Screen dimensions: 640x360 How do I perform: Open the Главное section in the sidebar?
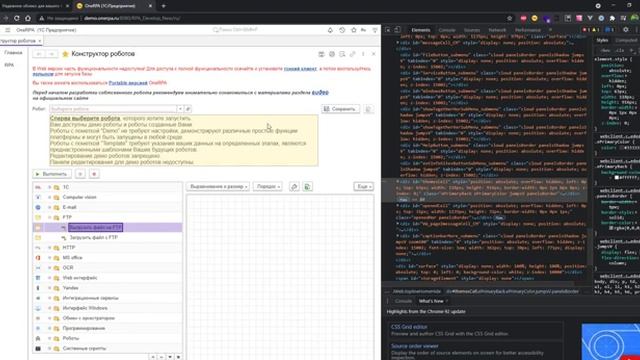click(13, 53)
